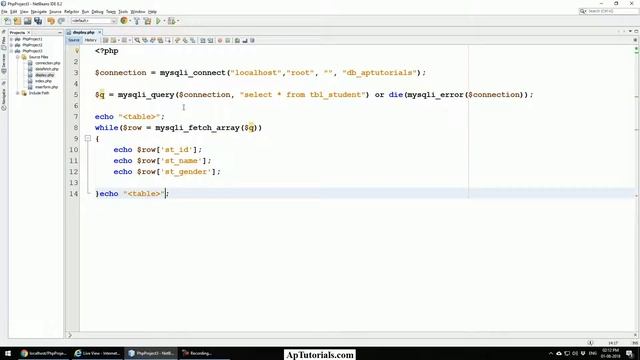Run the project with green play icon

click(x=158, y=21)
